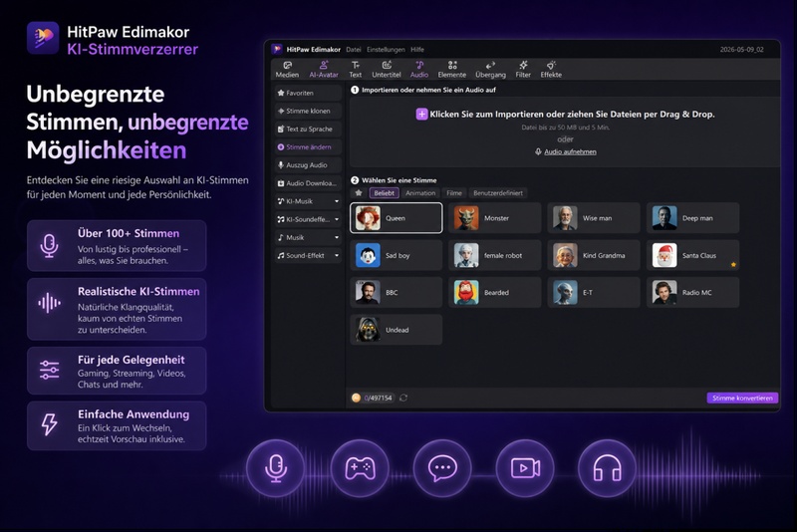797x532 pixels.
Task: Switch to the Benutzerdefiniert voice tab
Action: 497,193
